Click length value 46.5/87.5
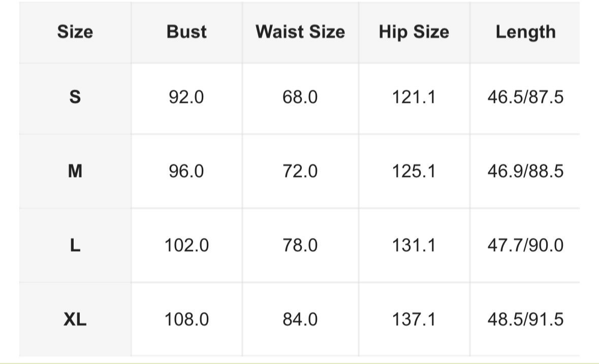 click(x=526, y=97)
